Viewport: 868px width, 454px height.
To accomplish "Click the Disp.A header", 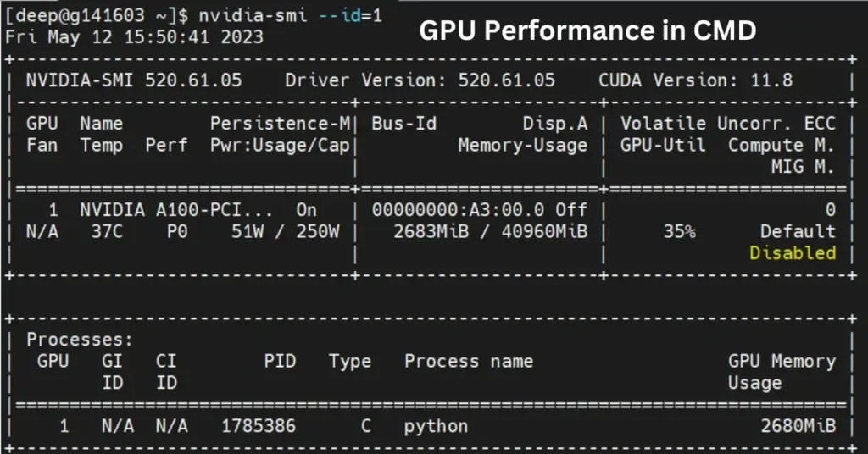I will pos(555,124).
